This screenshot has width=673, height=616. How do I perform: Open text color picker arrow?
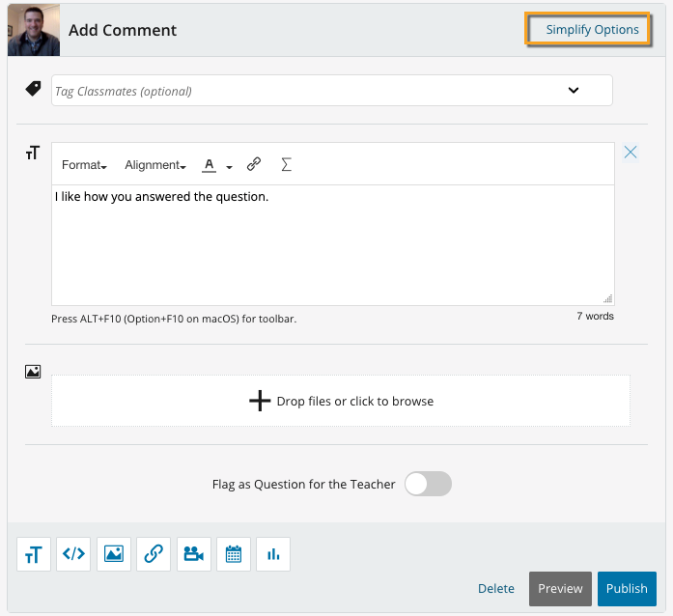coord(230,166)
